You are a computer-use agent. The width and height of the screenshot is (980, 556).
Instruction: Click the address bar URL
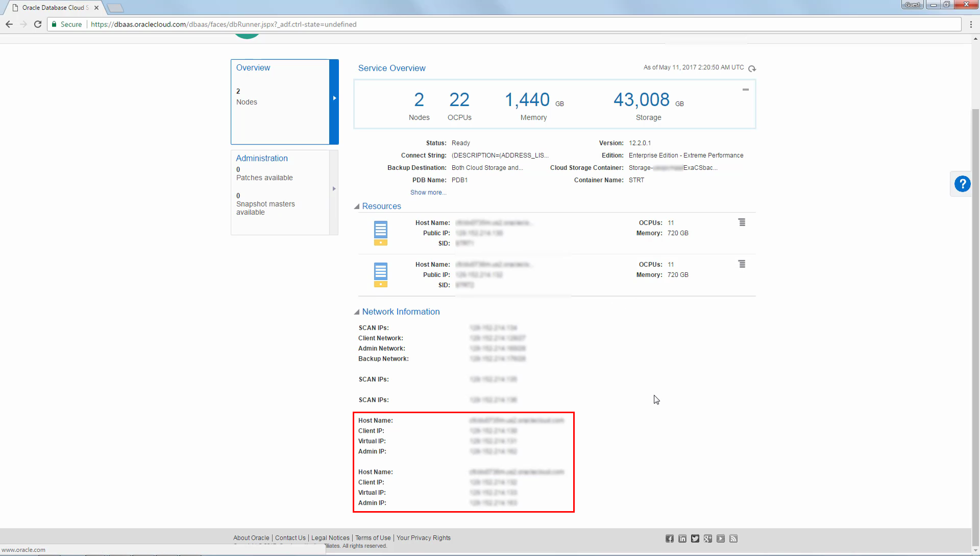(224, 24)
